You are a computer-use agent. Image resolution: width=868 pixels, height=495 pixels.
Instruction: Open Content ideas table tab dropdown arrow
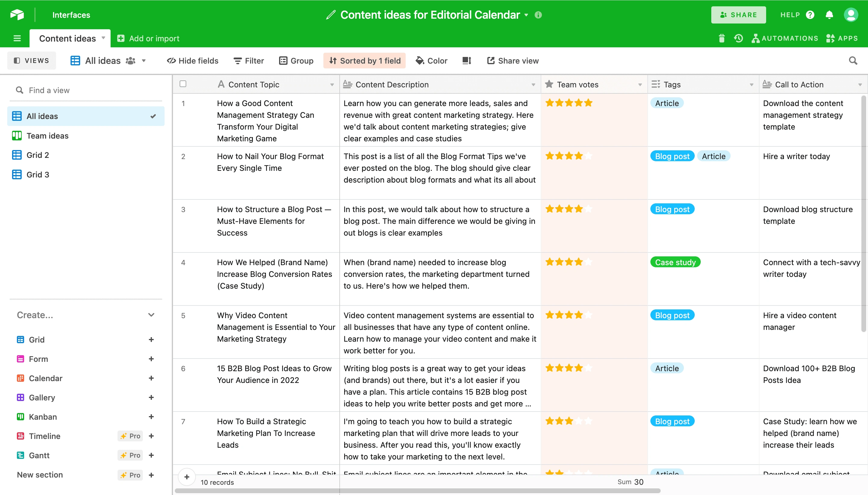(x=103, y=38)
